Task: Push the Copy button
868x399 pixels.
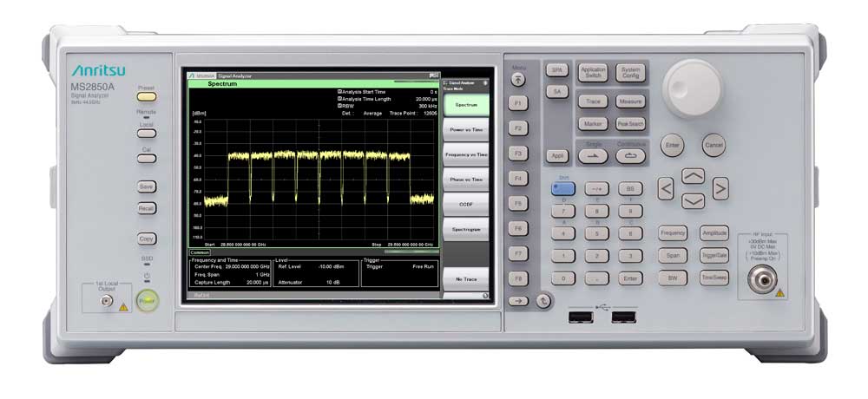Action: point(147,239)
